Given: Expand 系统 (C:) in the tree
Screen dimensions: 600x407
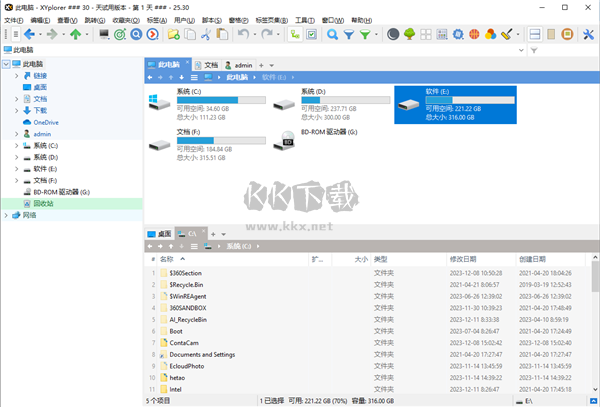Looking at the screenshot, I should 16,145.
